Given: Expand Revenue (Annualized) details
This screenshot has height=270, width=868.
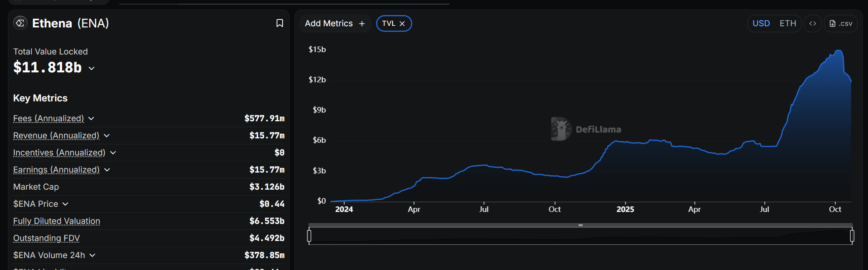Looking at the screenshot, I should (107, 136).
